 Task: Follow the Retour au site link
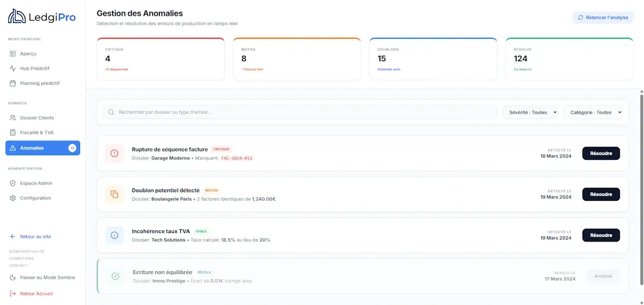coord(35,237)
